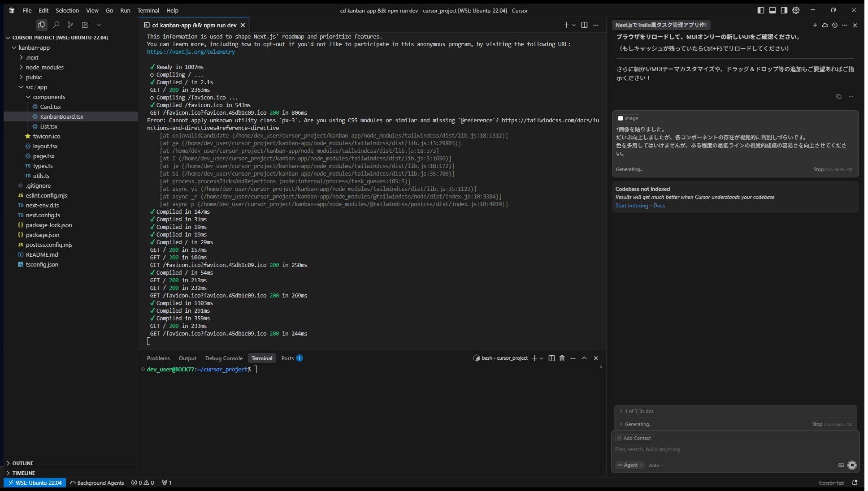Click the Start indexing link
868x491 pixels.
(631, 206)
